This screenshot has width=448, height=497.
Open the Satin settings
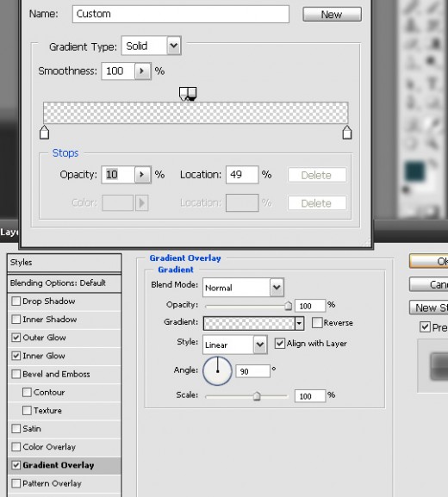(x=32, y=429)
